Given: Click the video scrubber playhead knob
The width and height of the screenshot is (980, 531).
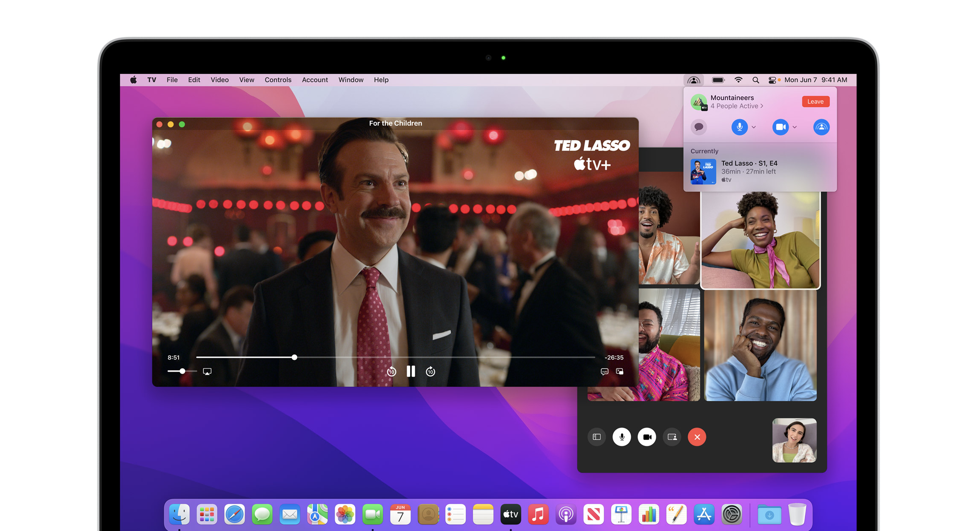Looking at the screenshot, I should click(x=294, y=357).
